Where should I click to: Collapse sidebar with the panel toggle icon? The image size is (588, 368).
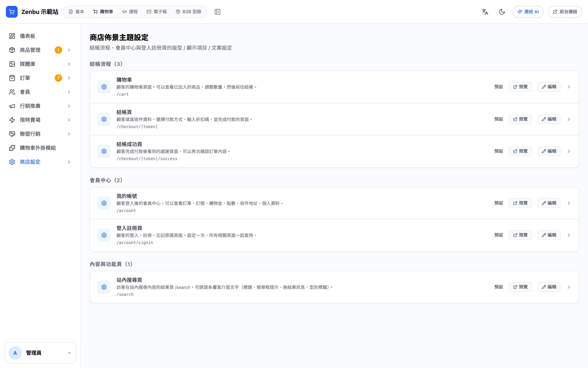(x=217, y=12)
